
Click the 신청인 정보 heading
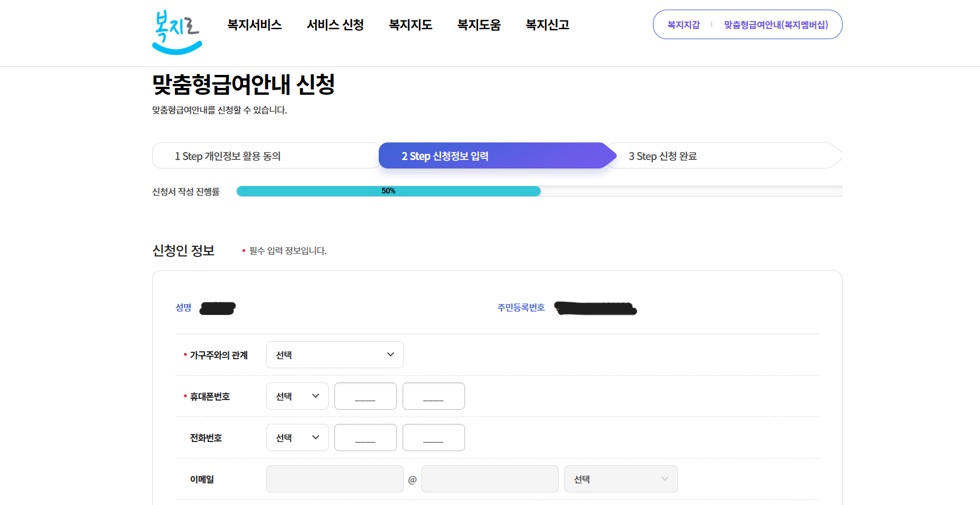point(183,250)
